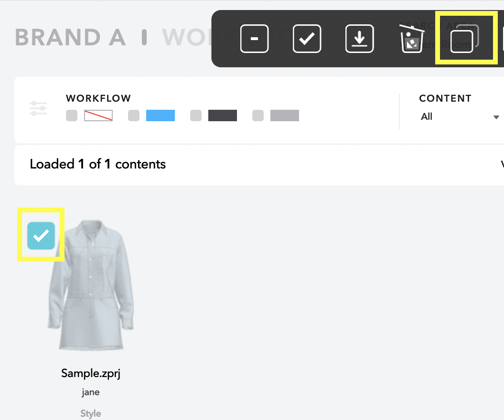Select the BRAND A breadcrumb
The width and height of the screenshot is (504, 420).
click(70, 37)
